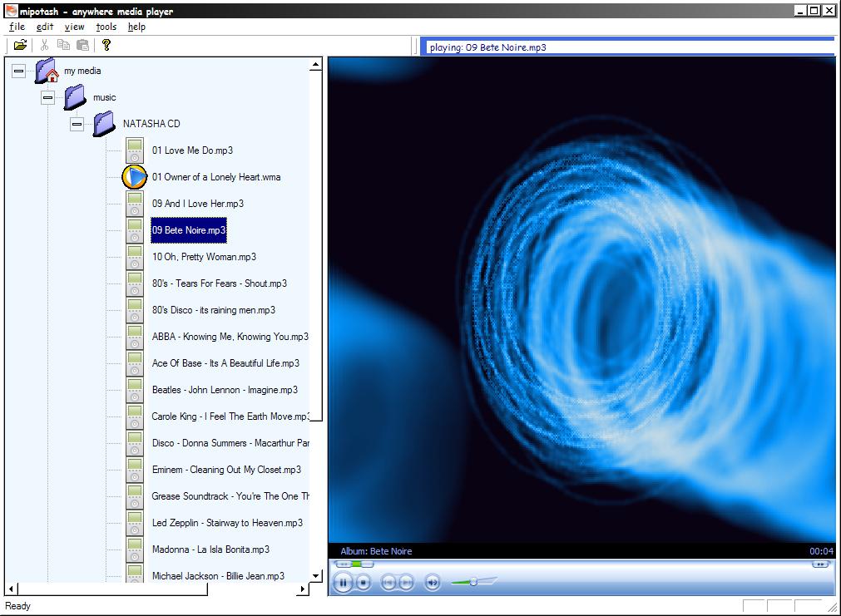Go back to the previous track
Viewport: 841px width, 616px height.
pyautogui.click(x=388, y=582)
